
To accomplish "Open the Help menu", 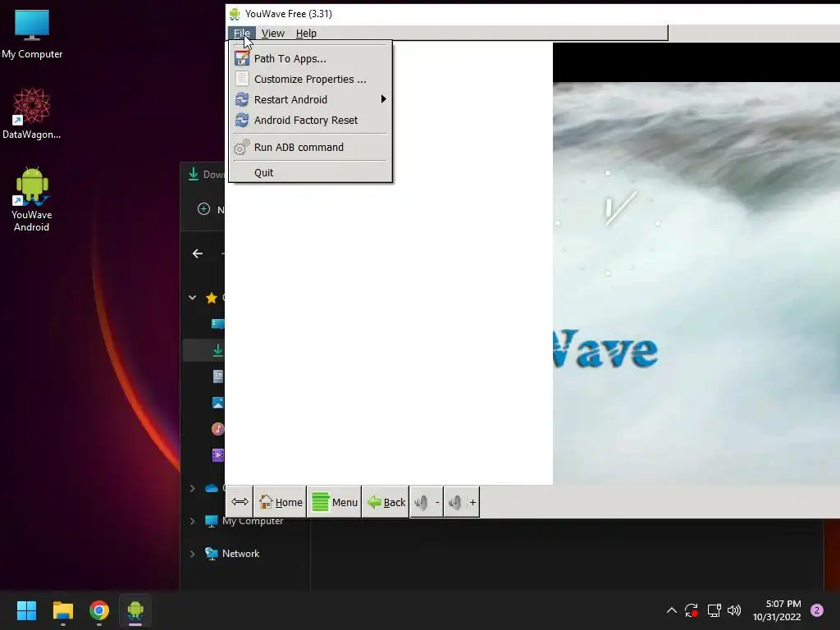I will coord(306,33).
